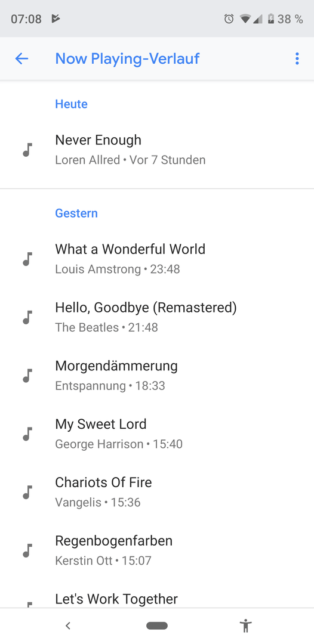Open the Never Enough song entry
Image resolution: width=314 pixels, height=644 pixels.
point(157,150)
